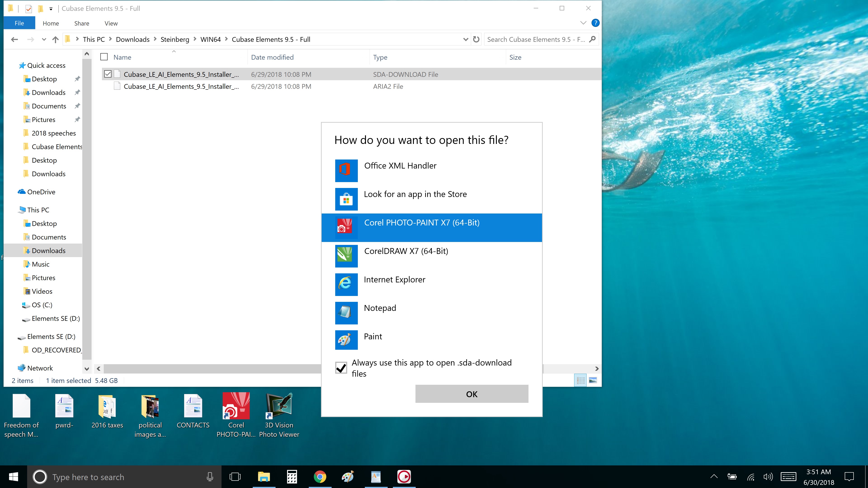Expand breadcrumb arrow after WIN64
The height and width of the screenshot is (488, 868).
[226, 39]
